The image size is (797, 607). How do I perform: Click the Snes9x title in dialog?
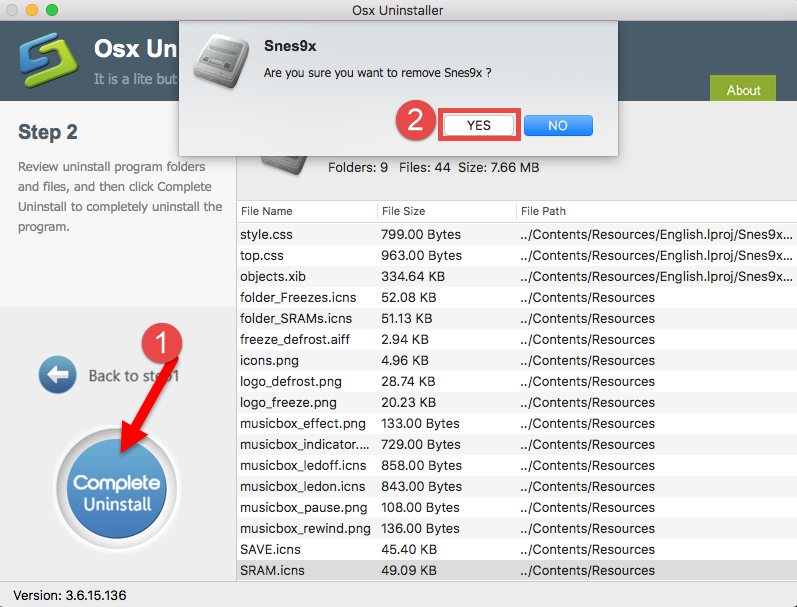[290, 46]
